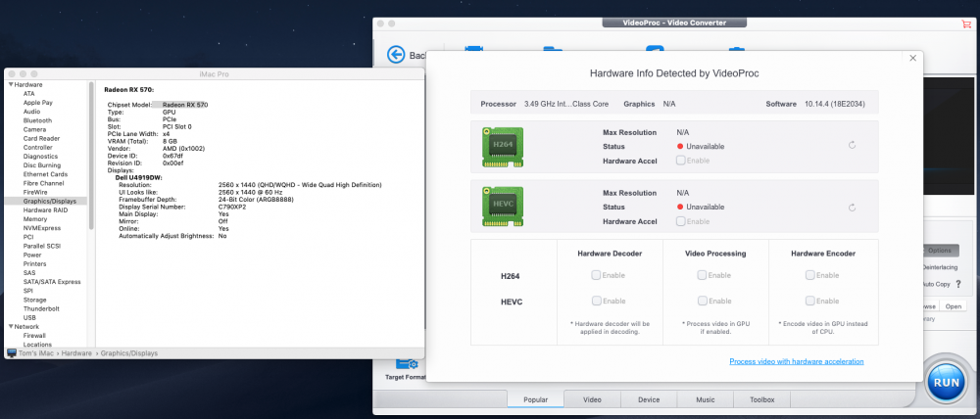Switch to the Music tab
Image resolution: width=980 pixels, height=419 pixels.
[706, 399]
